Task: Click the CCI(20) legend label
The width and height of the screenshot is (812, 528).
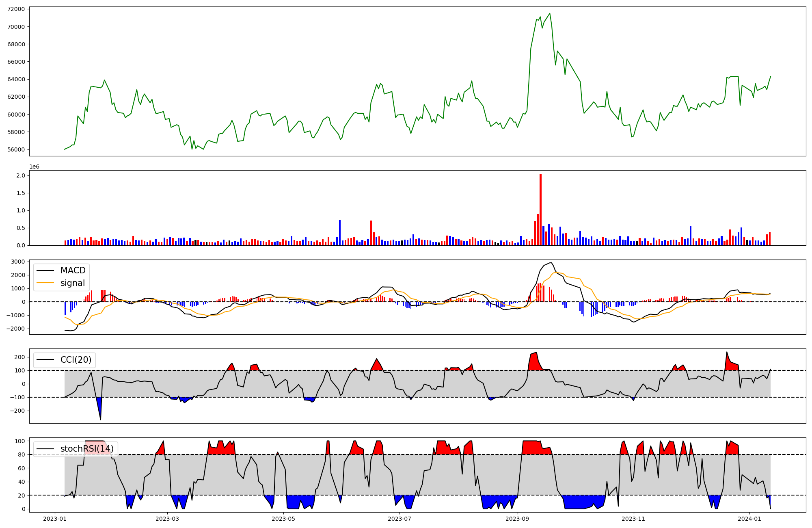Action: pyautogui.click(x=76, y=360)
